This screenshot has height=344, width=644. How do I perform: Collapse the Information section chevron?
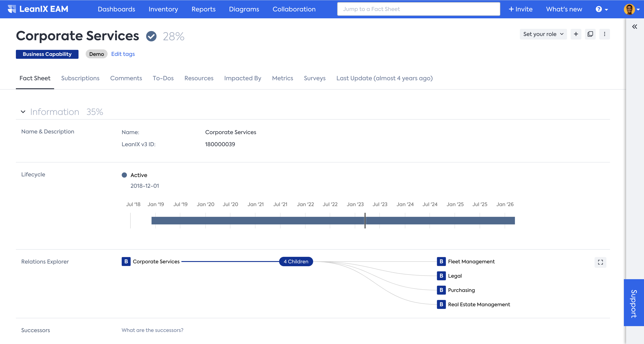tap(23, 112)
